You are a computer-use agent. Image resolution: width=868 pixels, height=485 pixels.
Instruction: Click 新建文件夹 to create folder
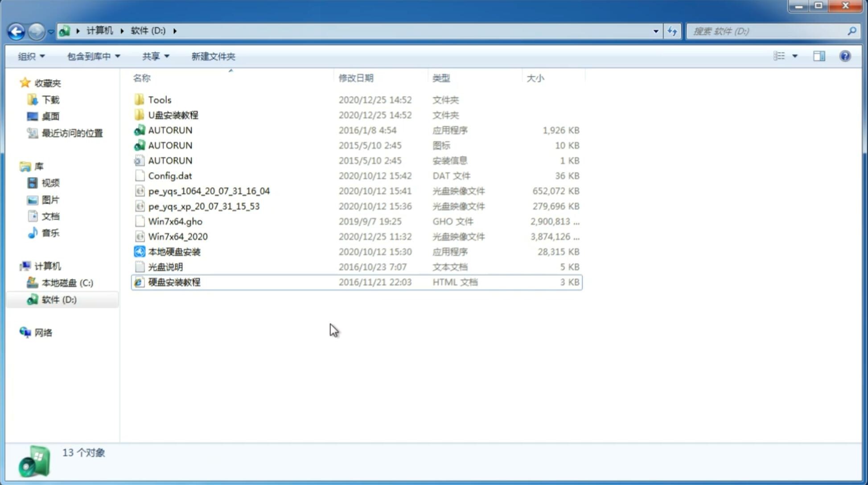(213, 56)
